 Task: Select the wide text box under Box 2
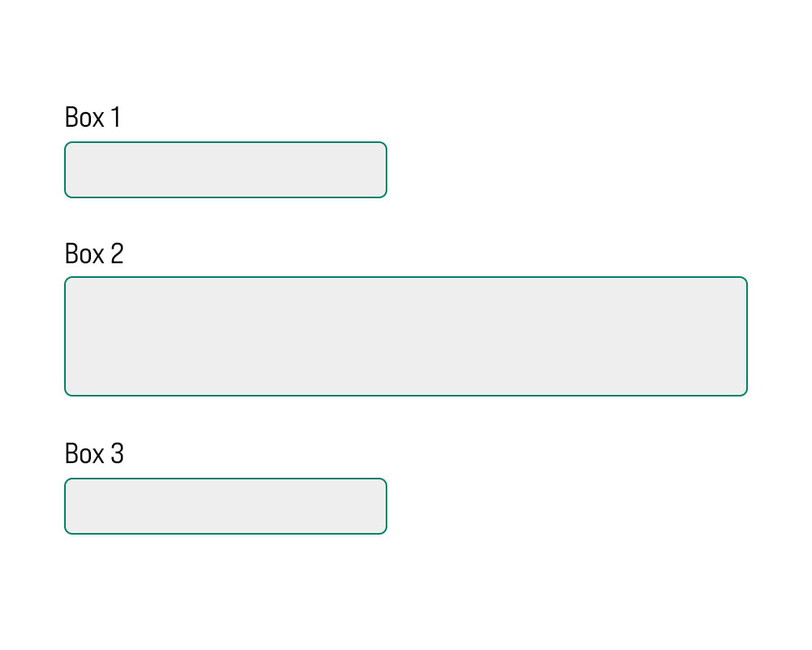click(x=406, y=336)
